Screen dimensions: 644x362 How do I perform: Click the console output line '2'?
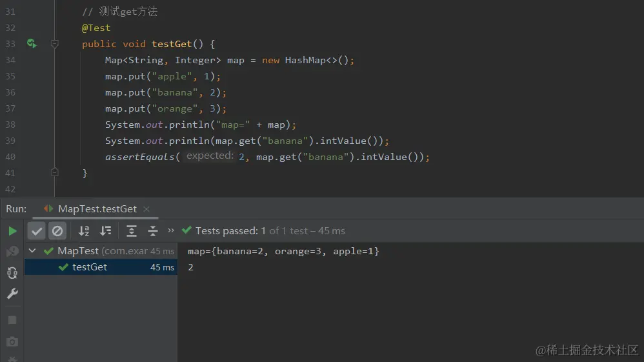(190, 267)
